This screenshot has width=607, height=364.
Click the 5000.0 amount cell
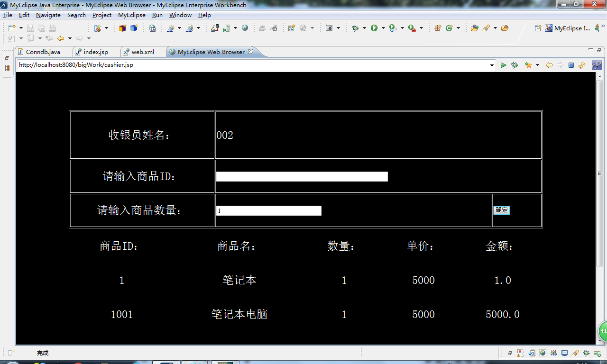tap(503, 314)
